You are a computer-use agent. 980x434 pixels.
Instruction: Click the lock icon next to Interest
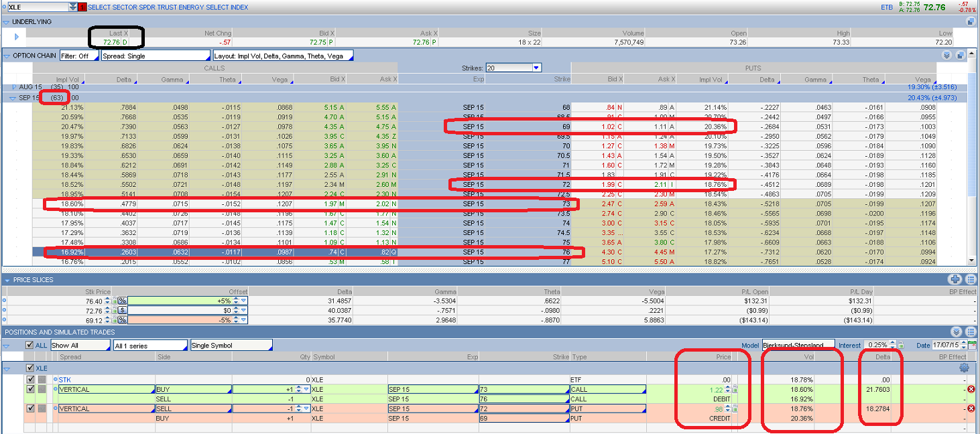click(901, 346)
